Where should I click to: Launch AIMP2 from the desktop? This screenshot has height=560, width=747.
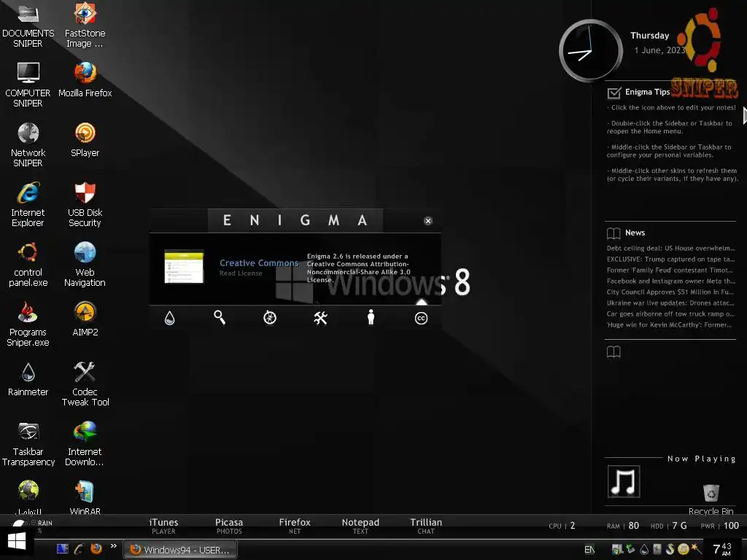pos(85,319)
